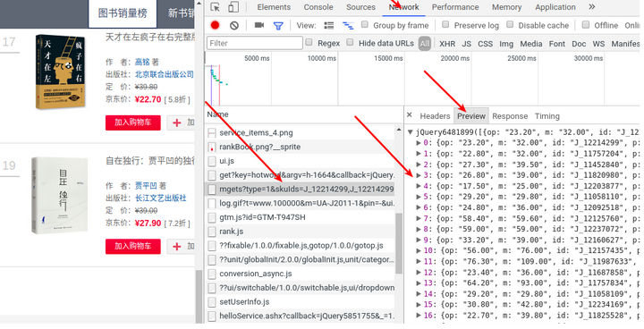
Task: Capture screenshots with the camera icon
Action: pos(259,25)
